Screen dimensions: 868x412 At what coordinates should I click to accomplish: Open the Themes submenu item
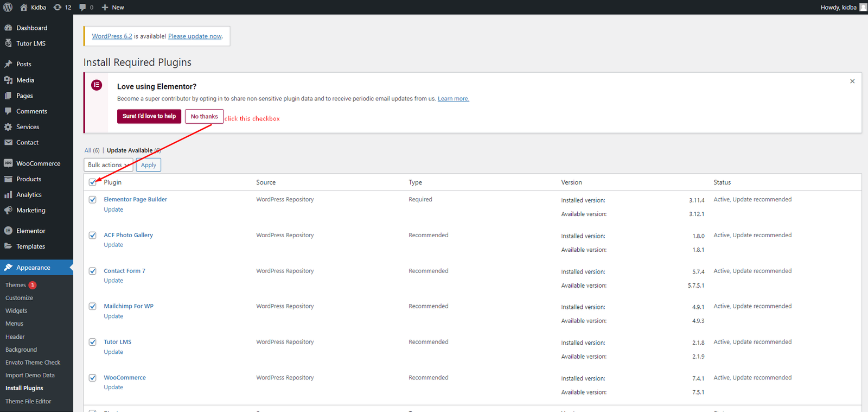[x=16, y=285]
